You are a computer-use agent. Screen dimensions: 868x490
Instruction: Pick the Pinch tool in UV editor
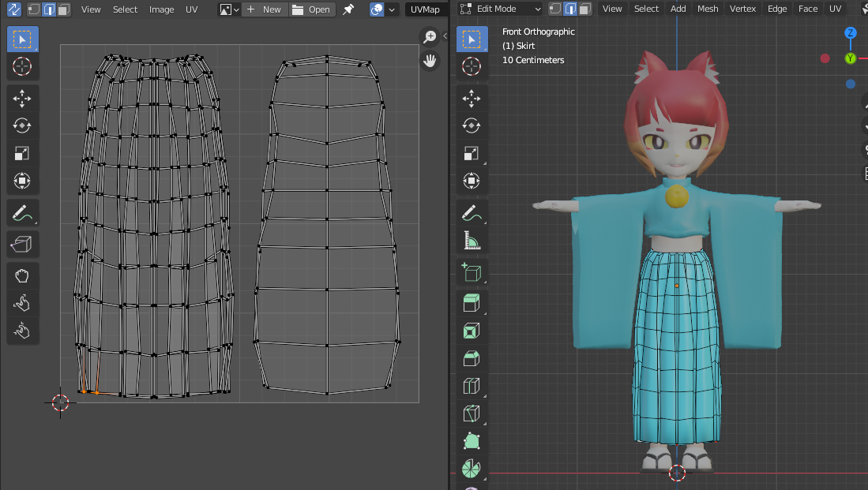click(x=22, y=331)
